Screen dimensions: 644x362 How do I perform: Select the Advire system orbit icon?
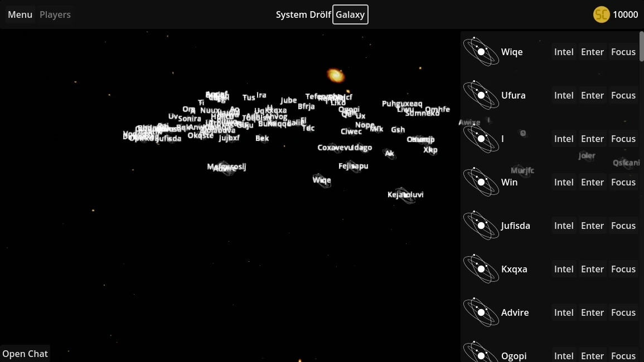point(481,313)
